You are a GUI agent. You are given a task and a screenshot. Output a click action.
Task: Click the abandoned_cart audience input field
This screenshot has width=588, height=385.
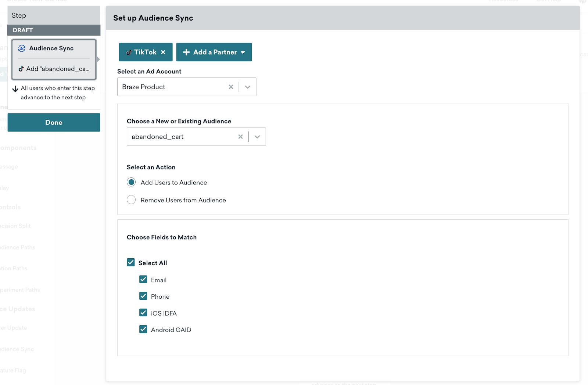coord(180,137)
